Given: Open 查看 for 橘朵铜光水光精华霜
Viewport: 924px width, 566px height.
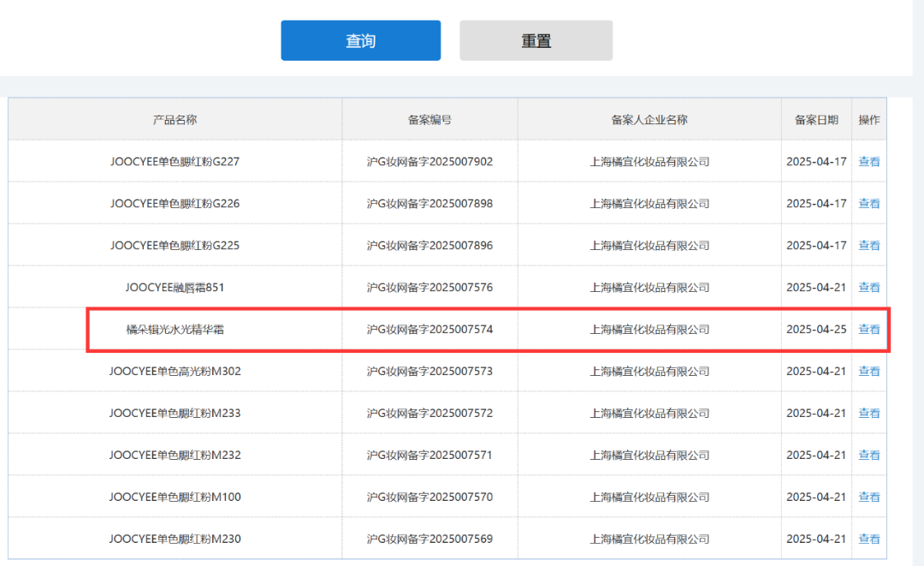Looking at the screenshot, I should tap(869, 330).
